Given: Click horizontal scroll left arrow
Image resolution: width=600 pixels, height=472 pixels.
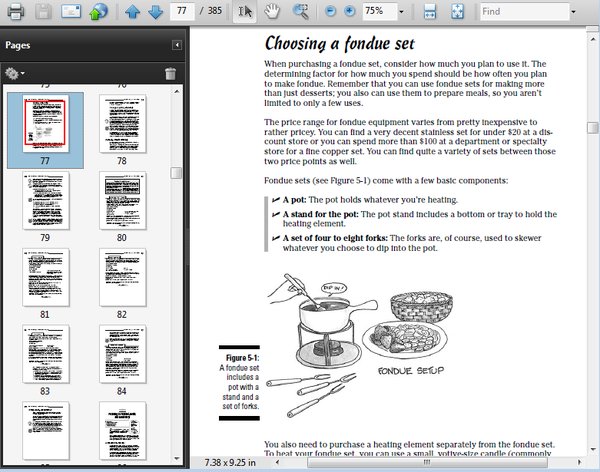Looking at the screenshot, I should (x=277, y=462).
